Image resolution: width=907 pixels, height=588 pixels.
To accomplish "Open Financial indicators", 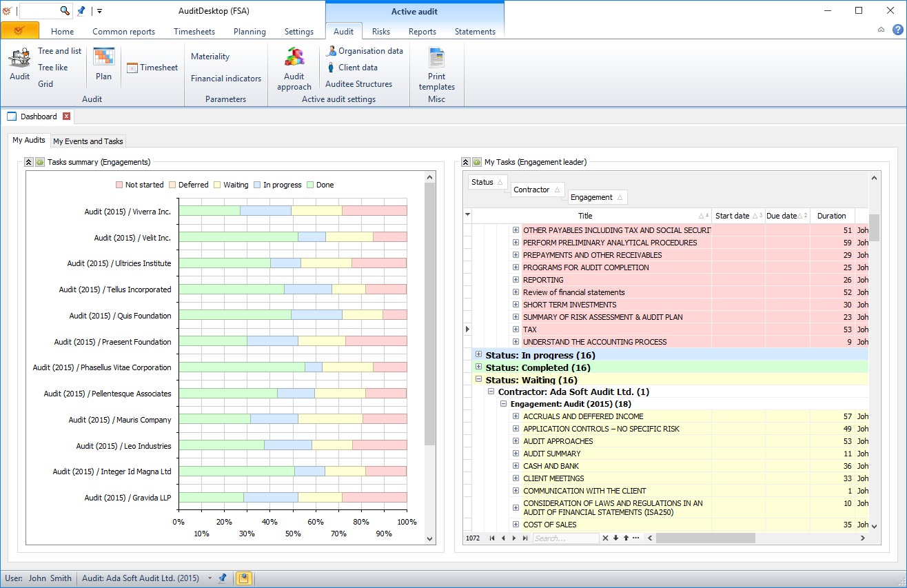I will coord(226,79).
